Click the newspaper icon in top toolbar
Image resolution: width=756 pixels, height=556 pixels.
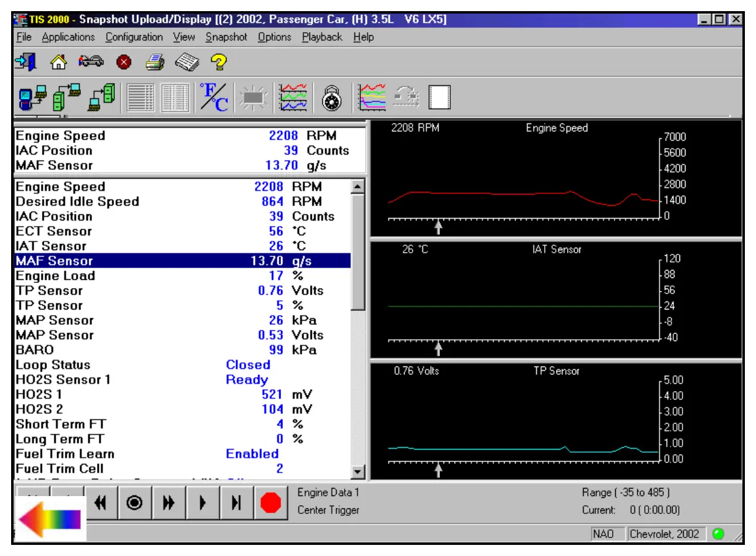point(186,62)
